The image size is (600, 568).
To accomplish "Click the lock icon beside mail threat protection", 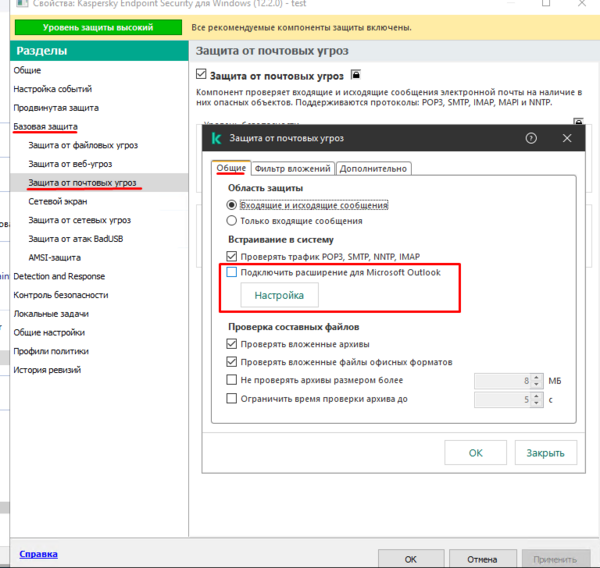I will 355,74.
